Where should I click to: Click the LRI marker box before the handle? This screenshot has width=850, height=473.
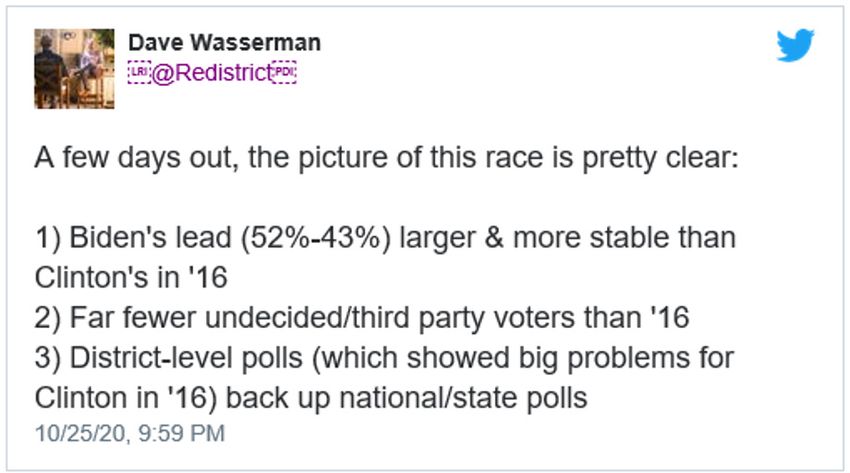click(x=139, y=73)
